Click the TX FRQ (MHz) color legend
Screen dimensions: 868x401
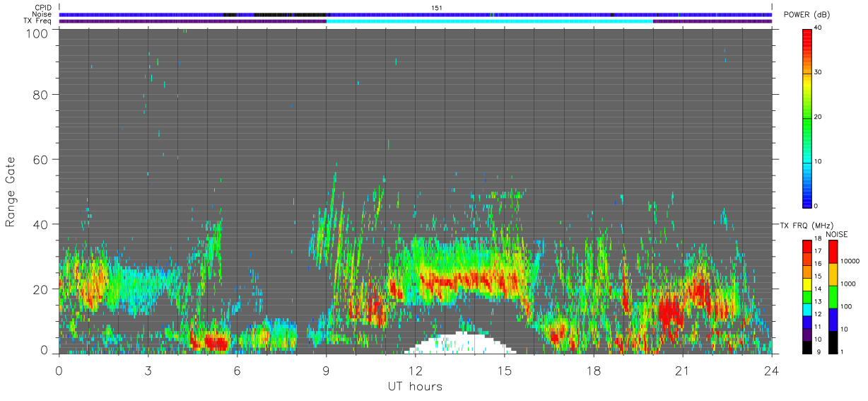point(807,297)
